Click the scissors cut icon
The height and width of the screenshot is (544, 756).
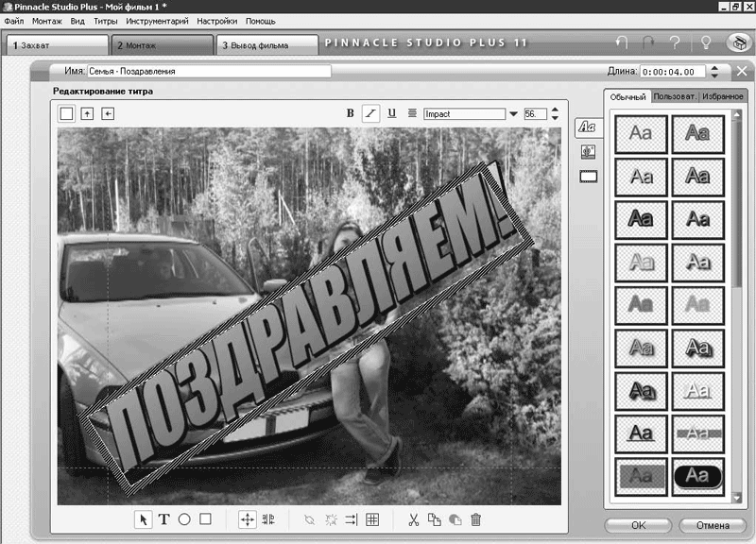pos(413,519)
